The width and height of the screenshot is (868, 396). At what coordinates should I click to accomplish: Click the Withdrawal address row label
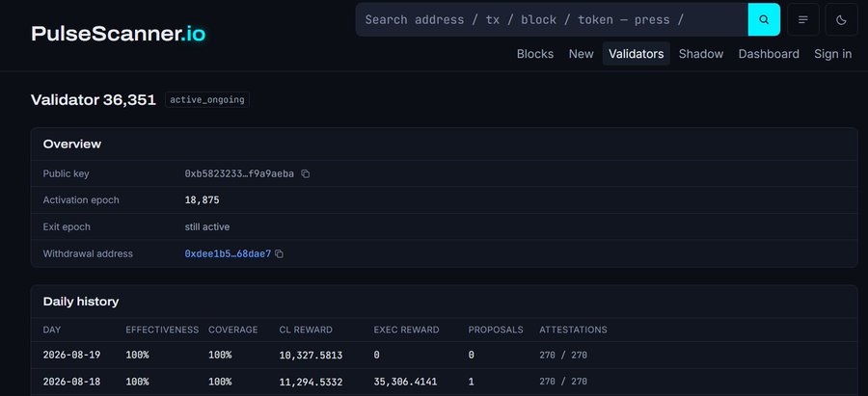pyautogui.click(x=88, y=253)
